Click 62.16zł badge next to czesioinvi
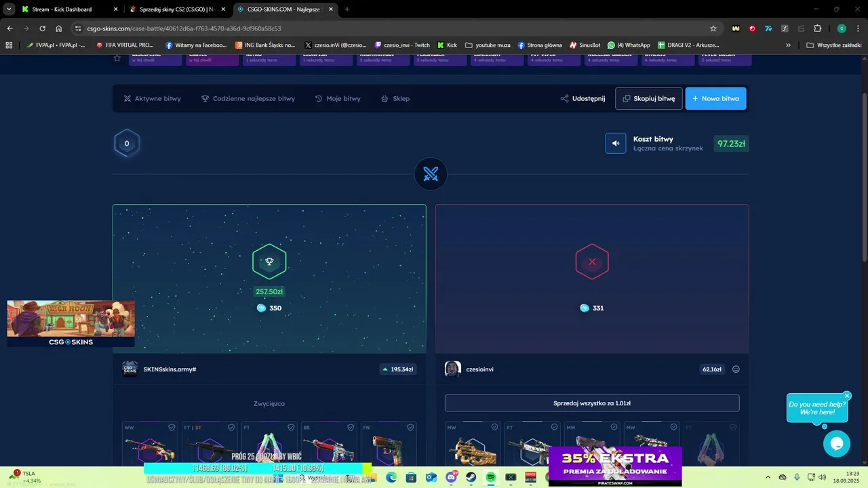Screen dimensions: 868x488 pos(712,369)
